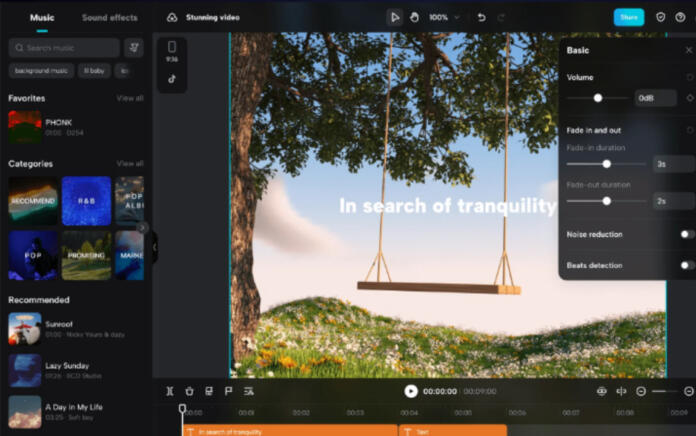Open the Pop category tile
Viewport: 696px width, 436px height.
[x=33, y=255]
